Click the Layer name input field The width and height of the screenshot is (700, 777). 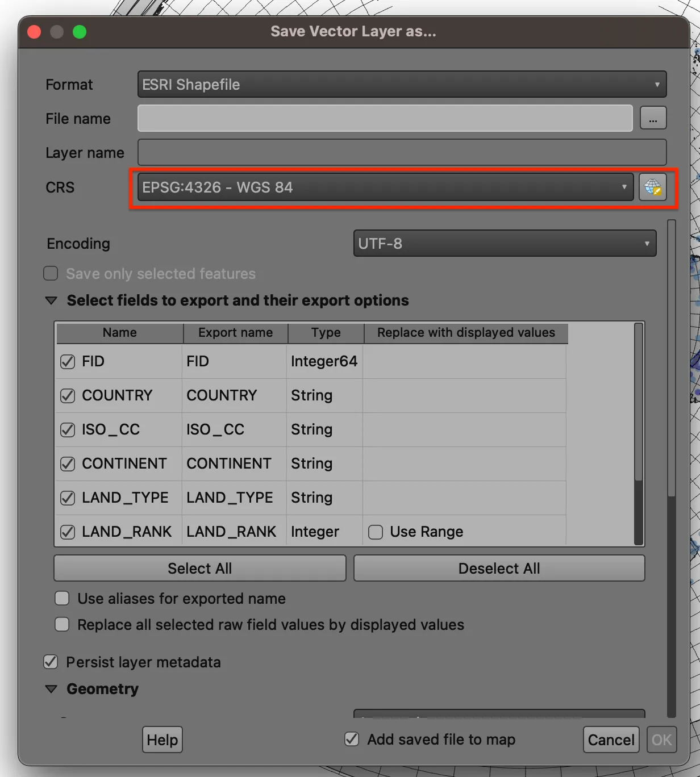(398, 152)
